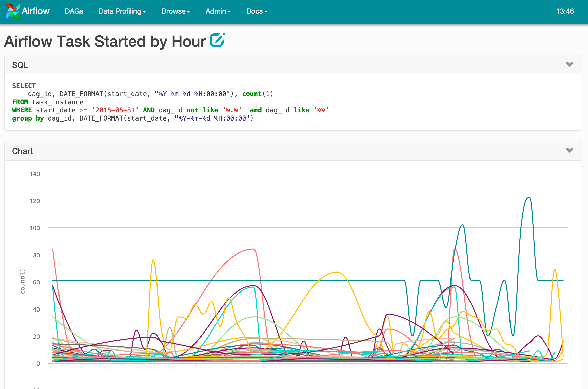The height and width of the screenshot is (389, 588).
Task: Click the Airflow brand text link
Action: point(35,11)
